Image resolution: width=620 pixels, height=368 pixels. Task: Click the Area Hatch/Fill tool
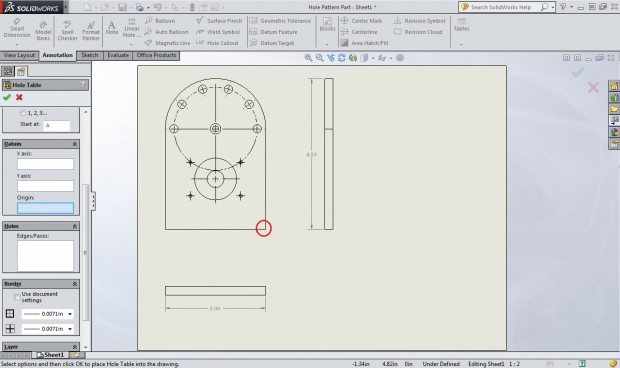[x=364, y=43]
